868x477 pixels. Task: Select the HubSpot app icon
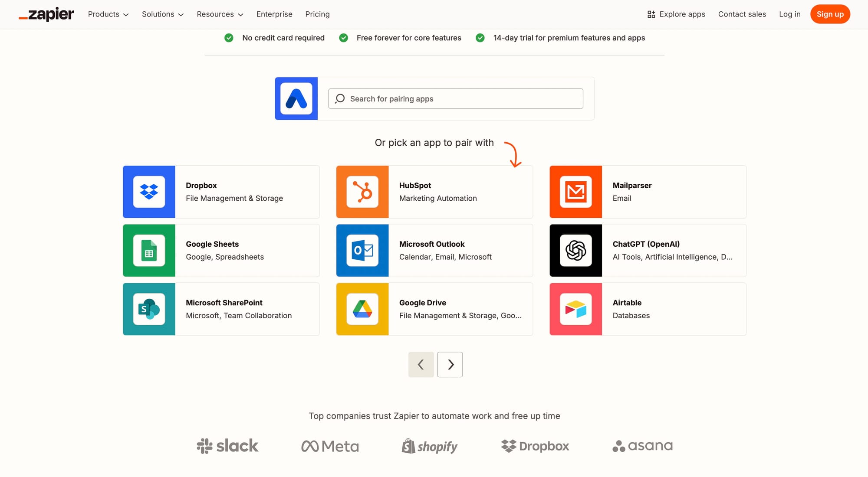(x=362, y=192)
